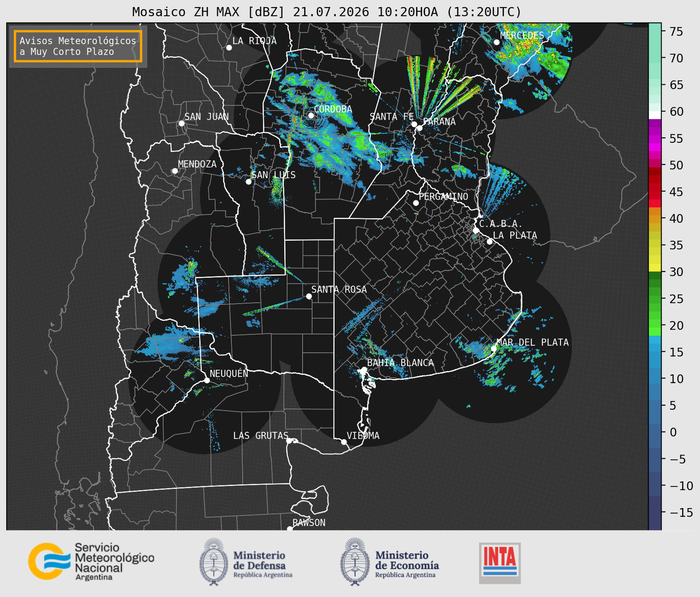Click the Ministerio de Defensa emblem
The image size is (700, 597).
[x=214, y=562]
